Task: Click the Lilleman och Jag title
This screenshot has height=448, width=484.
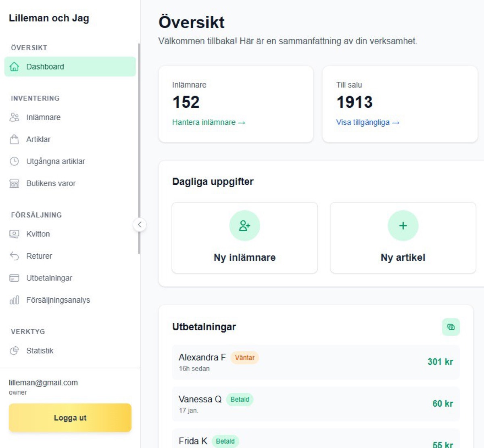Action: click(49, 18)
